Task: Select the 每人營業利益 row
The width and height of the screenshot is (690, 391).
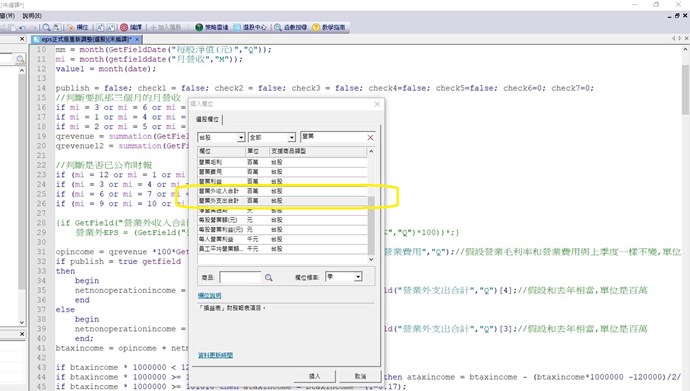Action: (282, 239)
